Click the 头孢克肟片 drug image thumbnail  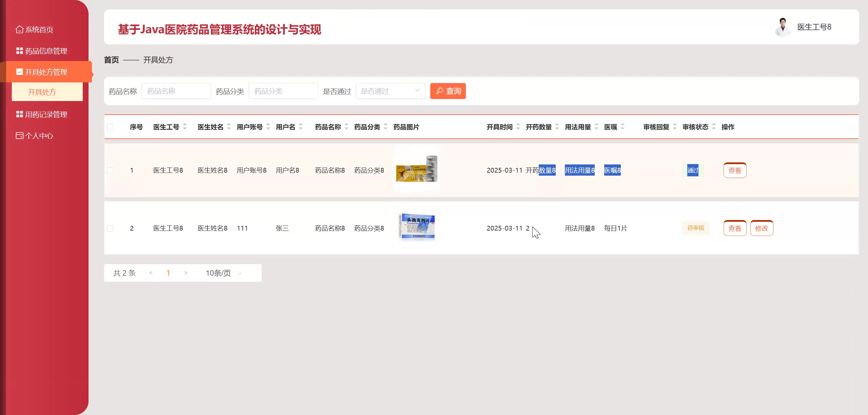click(x=417, y=227)
